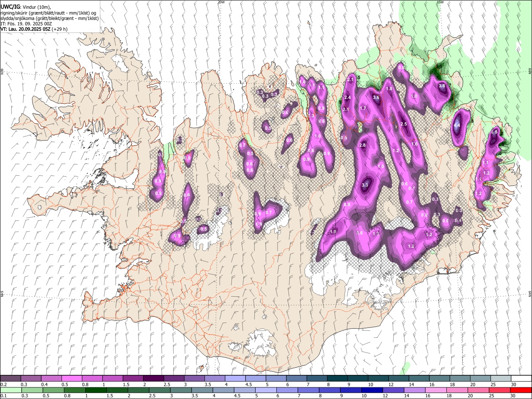The height and width of the screenshot is (399, 532).
Task: Click the 20W longitude label
Action: 221,2
